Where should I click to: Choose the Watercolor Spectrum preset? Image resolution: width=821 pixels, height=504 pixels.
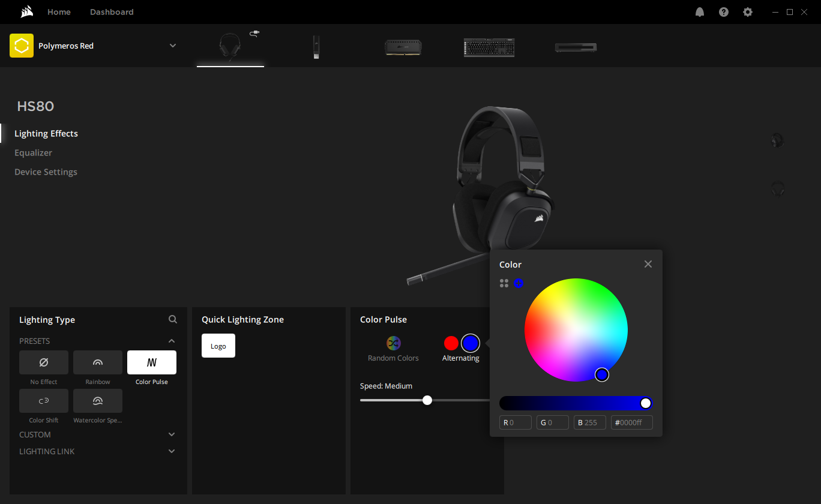(x=98, y=401)
